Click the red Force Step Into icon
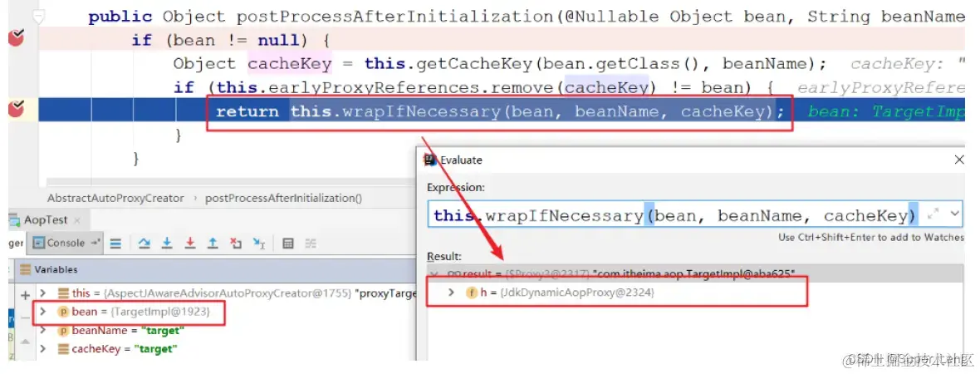This screenshot has width=980, height=374. pyautogui.click(x=190, y=244)
